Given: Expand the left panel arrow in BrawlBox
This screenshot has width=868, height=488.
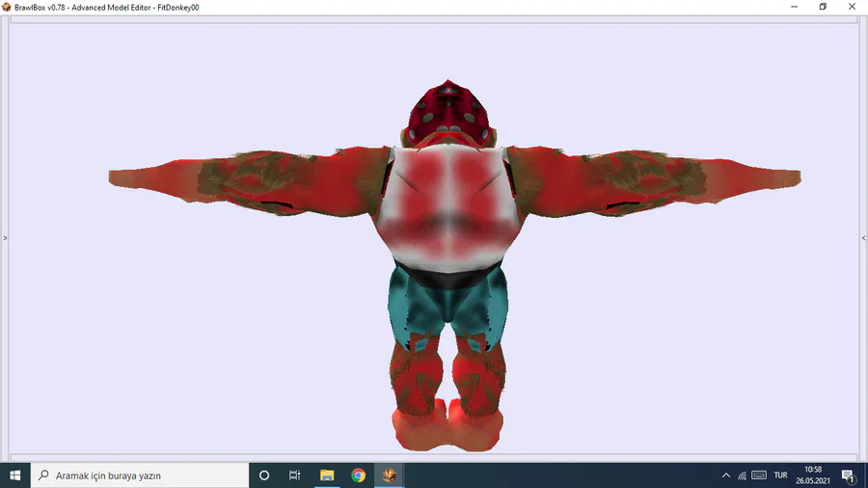Looking at the screenshot, I should [x=5, y=238].
